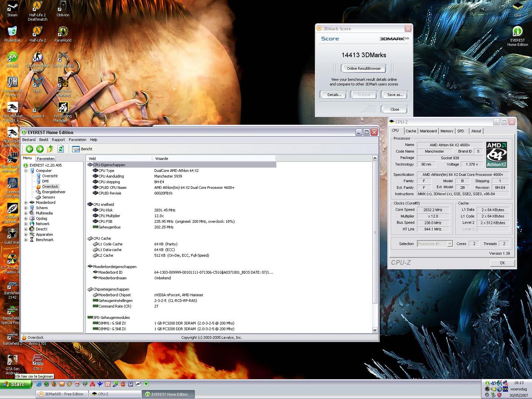
Task: Switch to the CPU-Z SPD tab
Action: [x=461, y=131]
